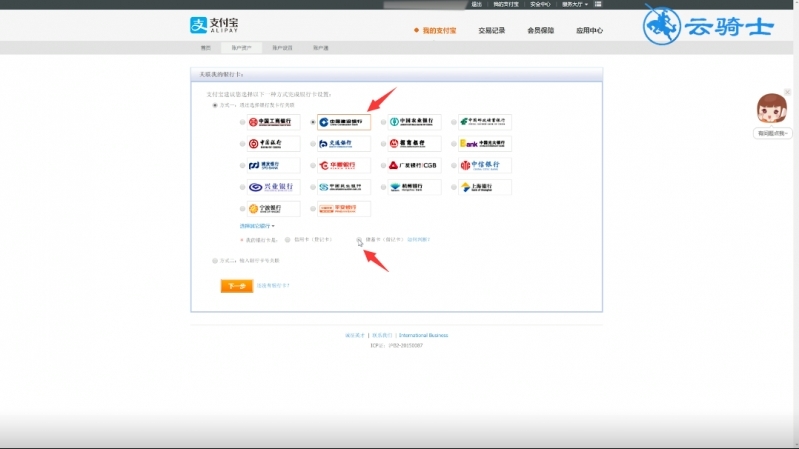The image size is (799, 449).
Task: Select the radio button beside 招商银行 logo
Action: (383, 144)
